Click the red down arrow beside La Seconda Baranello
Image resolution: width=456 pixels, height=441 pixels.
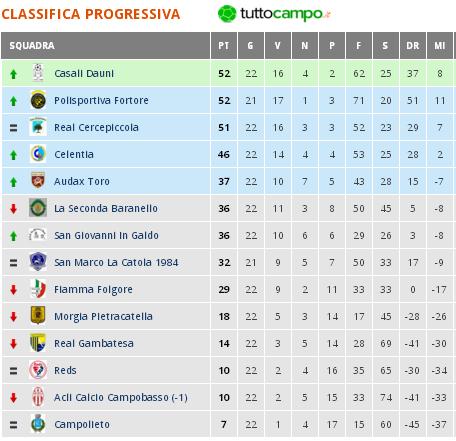click(x=13, y=209)
